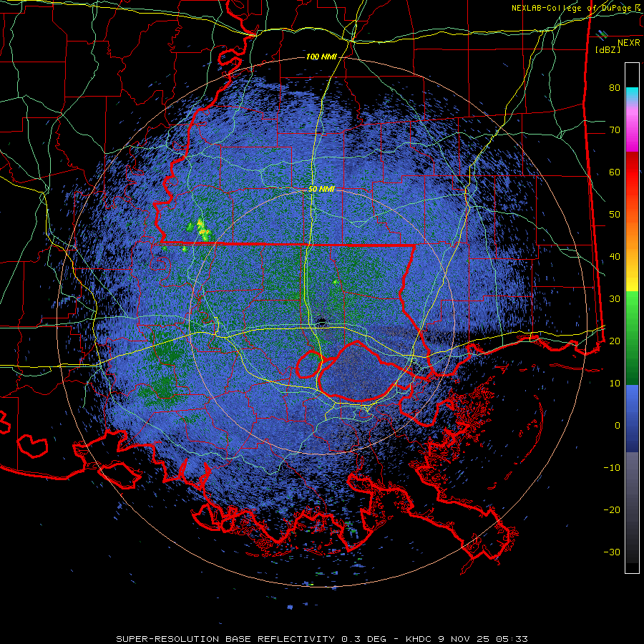Click the 50 NMI range ring label
This screenshot has height=644, width=644.
pos(321,189)
